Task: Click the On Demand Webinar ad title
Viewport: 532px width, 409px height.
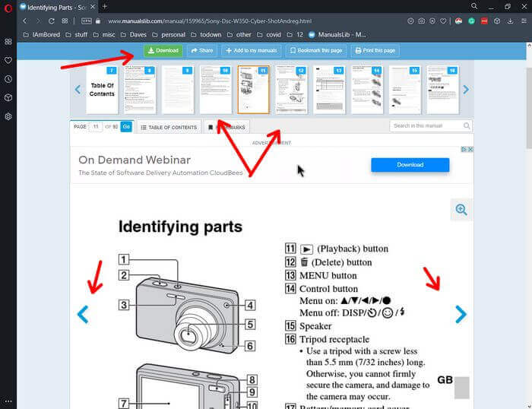Action: (135, 160)
